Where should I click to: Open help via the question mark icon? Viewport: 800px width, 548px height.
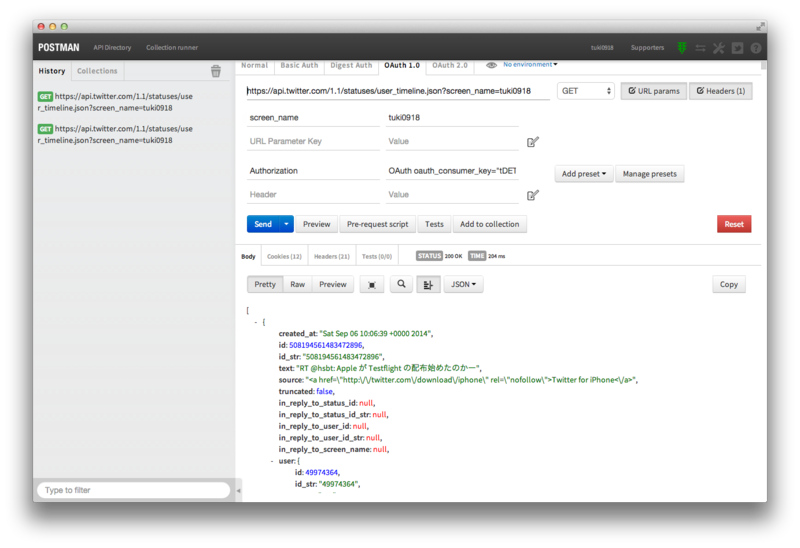tap(756, 48)
